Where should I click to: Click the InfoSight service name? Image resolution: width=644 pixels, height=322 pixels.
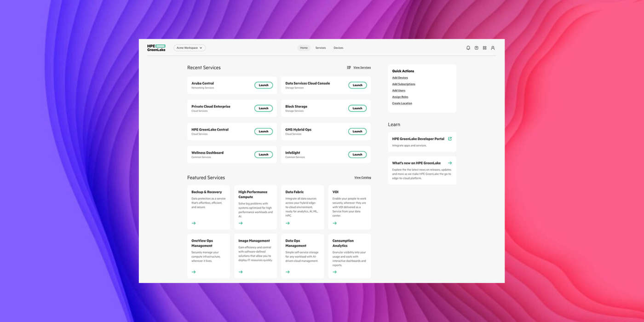(293, 153)
